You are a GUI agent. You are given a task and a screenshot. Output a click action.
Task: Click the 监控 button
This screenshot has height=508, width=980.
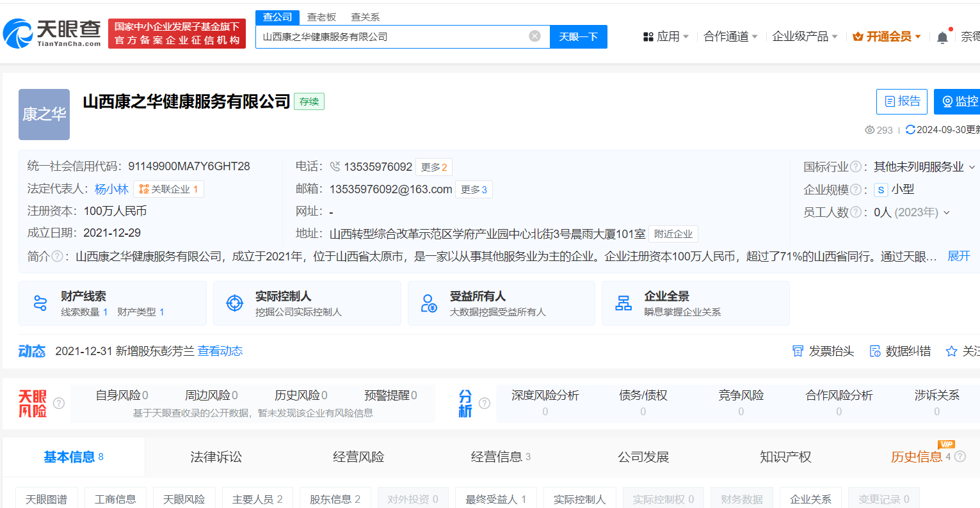(x=958, y=102)
